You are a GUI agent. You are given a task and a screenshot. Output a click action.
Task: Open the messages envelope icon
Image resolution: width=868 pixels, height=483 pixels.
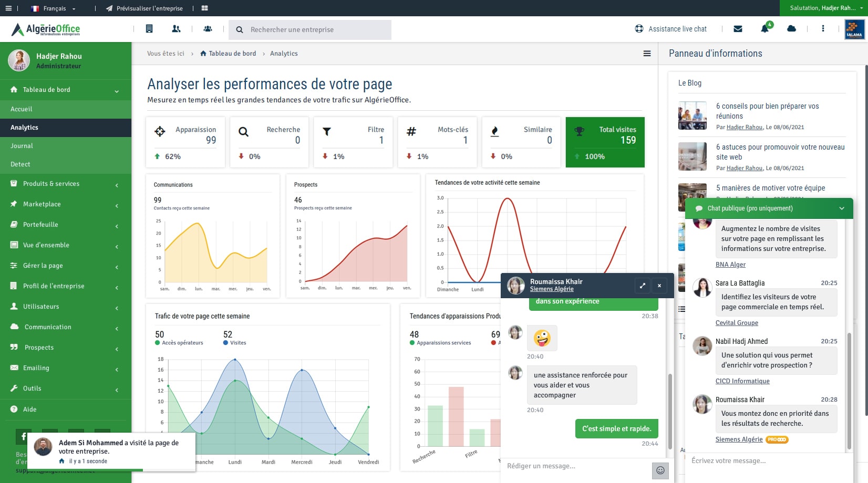coord(738,29)
